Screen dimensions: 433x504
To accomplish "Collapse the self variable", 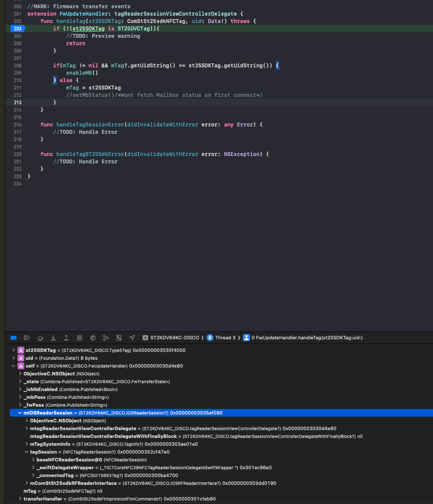I will 14,366.
